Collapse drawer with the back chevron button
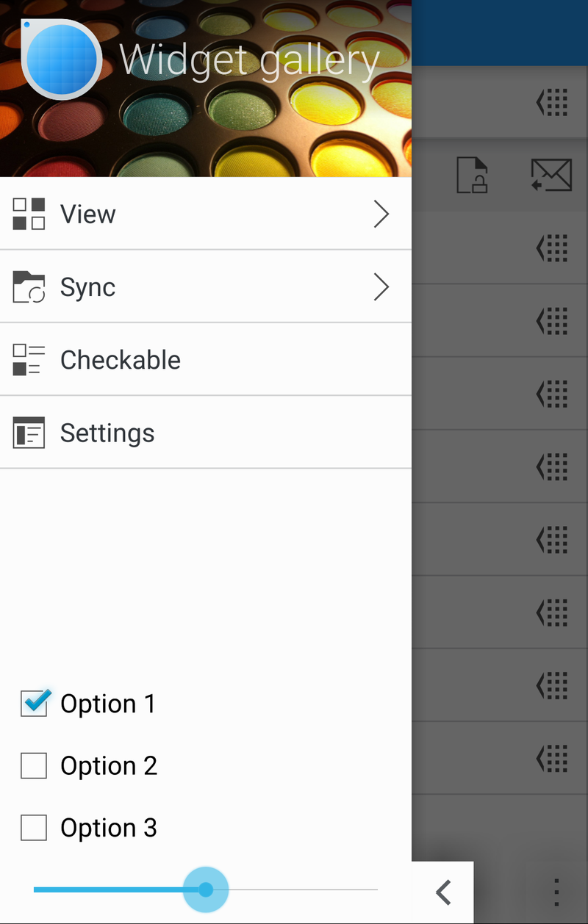The width and height of the screenshot is (588, 924). pyautogui.click(x=443, y=892)
